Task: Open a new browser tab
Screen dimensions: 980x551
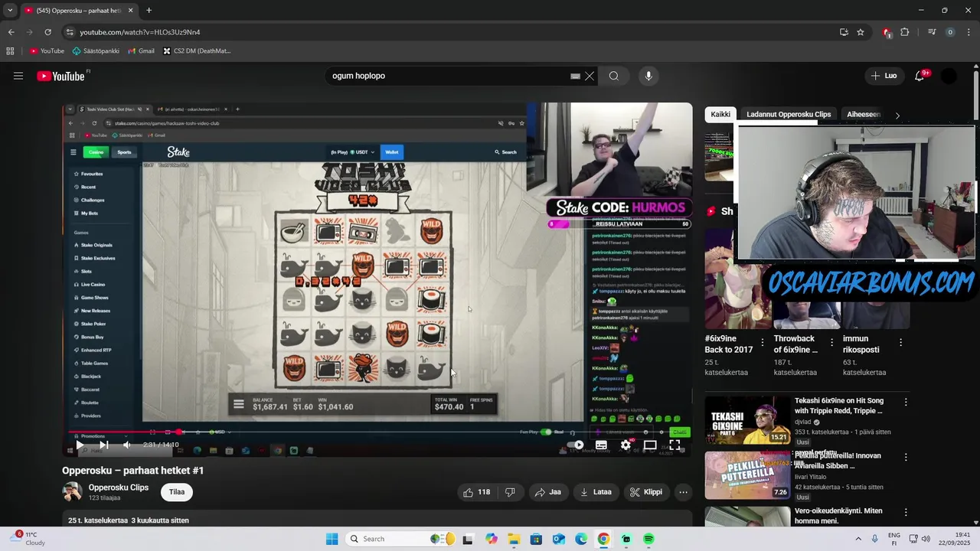Action: pos(149,11)
